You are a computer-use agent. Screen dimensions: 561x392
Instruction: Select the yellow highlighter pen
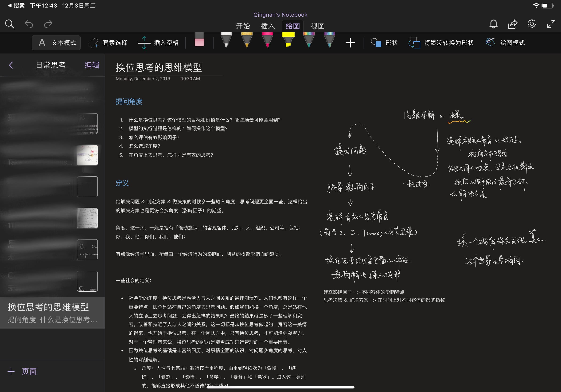[288, 40]
